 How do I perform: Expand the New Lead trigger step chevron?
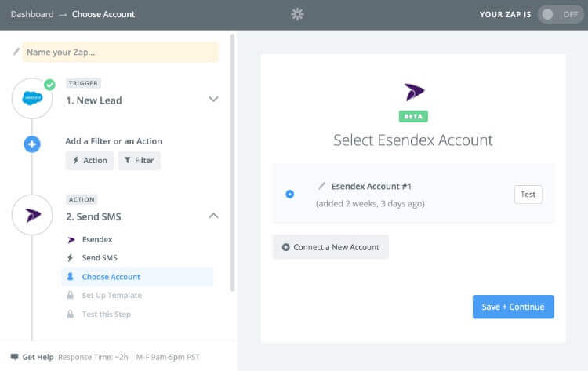click(x=213, y=100)
